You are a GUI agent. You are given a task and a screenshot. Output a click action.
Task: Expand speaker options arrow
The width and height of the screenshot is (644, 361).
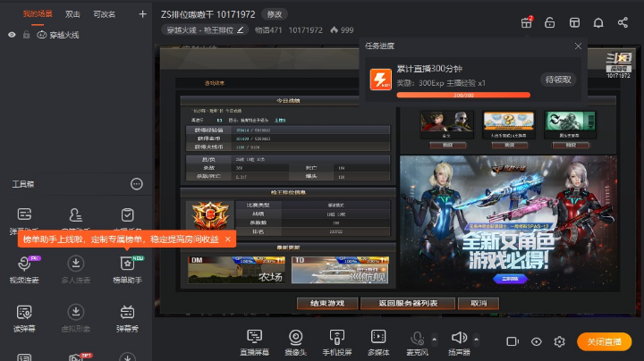pyautogui.click(x=477, y=340)
